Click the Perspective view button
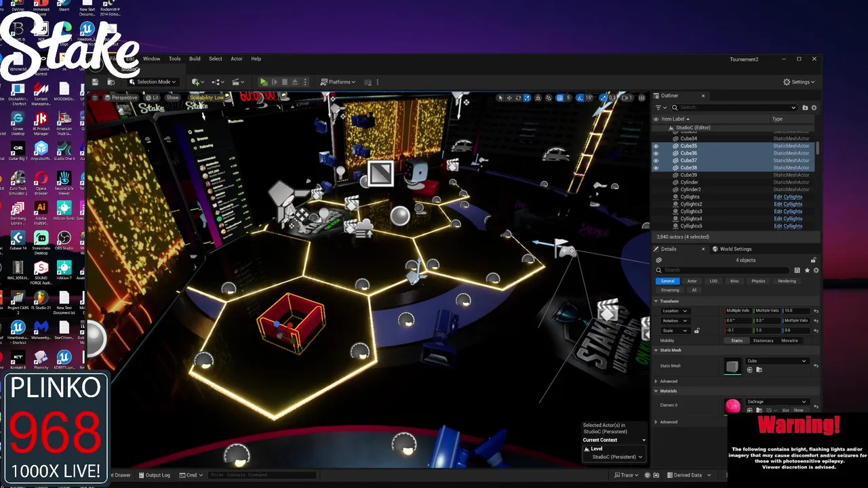Image resolution: width=868 pixels, height=488 pixels. [x=121, y=98]
